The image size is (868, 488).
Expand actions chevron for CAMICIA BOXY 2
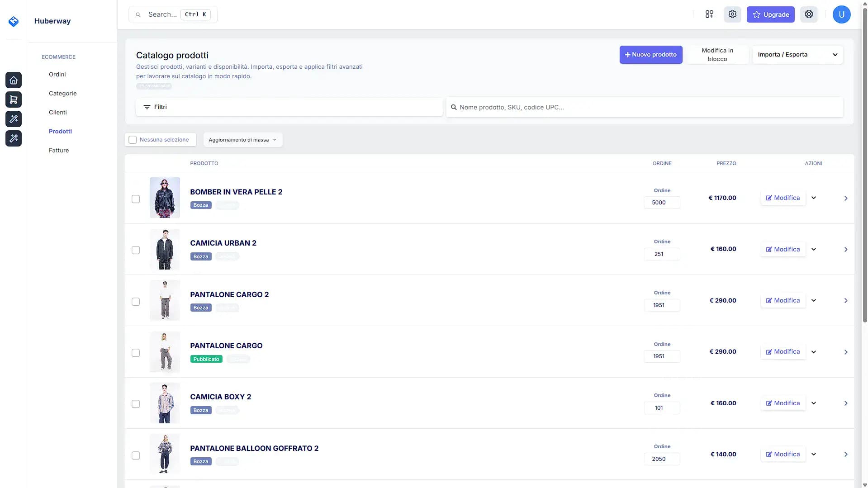[x=814, y=403]
